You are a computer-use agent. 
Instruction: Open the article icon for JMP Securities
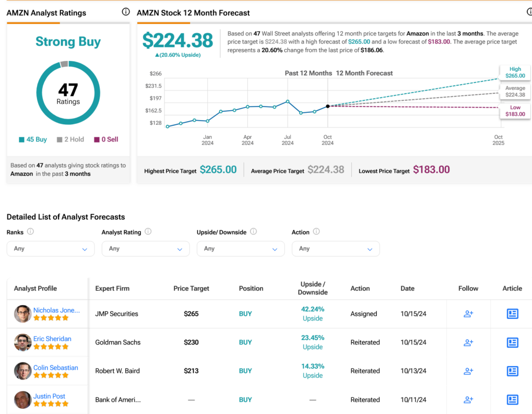coord(512,314)
